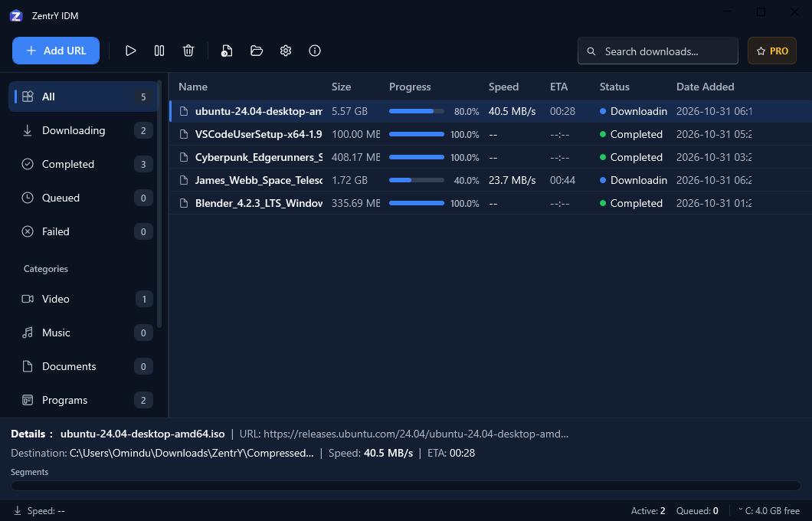Click the Video camera icon in sidebar
The width and height of the screenshot is (812, 521).
pyautogui.click(x=28, y=299)
